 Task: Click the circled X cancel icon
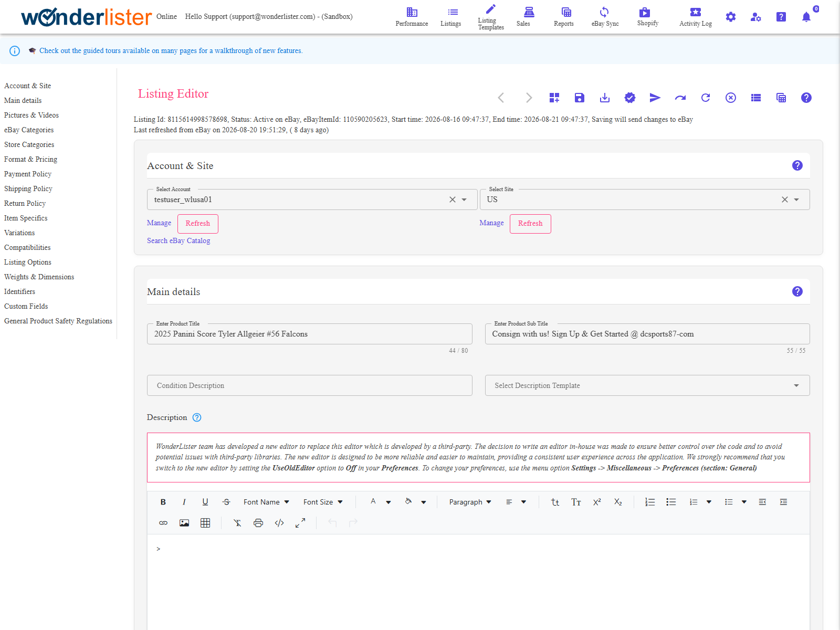[731, 98]
